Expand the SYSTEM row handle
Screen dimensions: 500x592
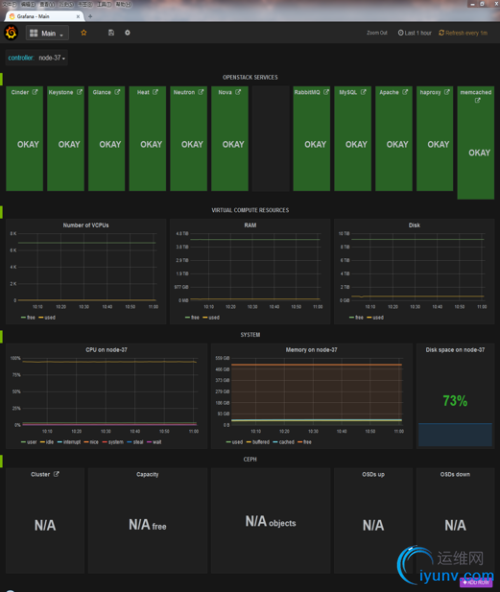click(2, 337)
